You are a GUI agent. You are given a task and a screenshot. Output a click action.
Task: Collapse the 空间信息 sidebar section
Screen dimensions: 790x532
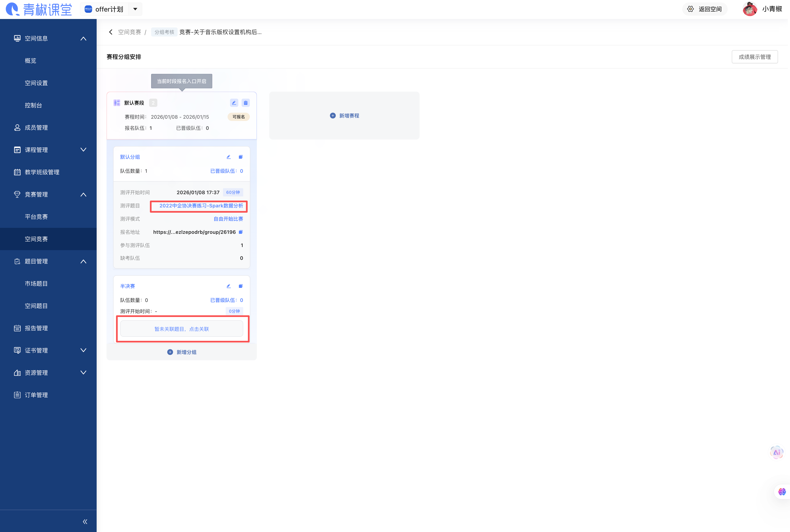coord(83,38)
